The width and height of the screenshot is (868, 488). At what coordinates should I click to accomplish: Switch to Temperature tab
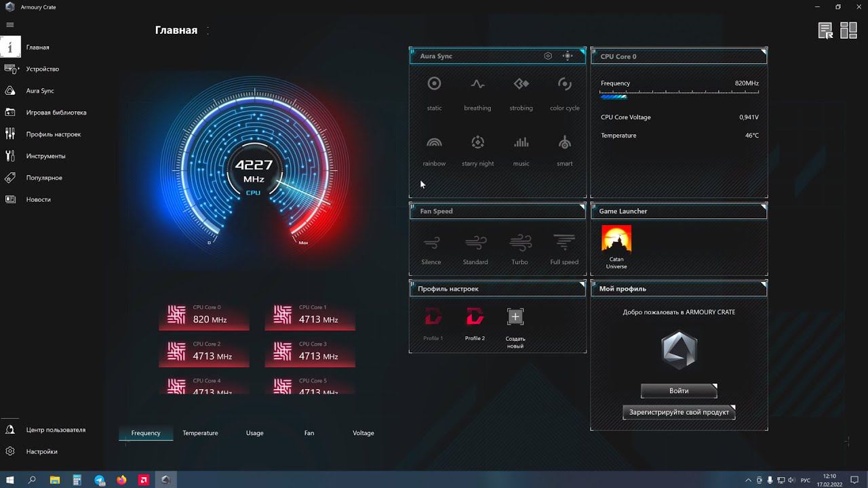tap(200, 433)
